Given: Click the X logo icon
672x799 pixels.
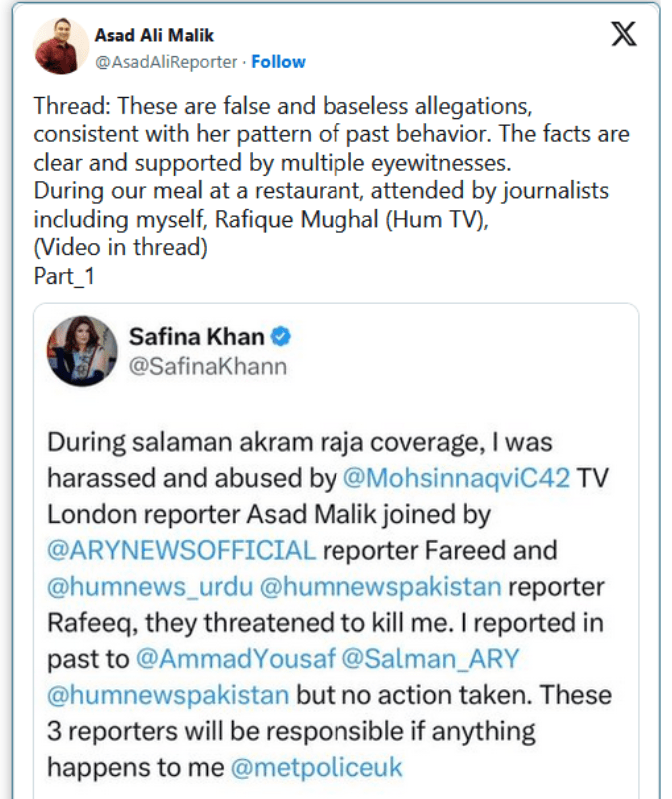Looking at the screenshot, I should (x=623, y=36).
